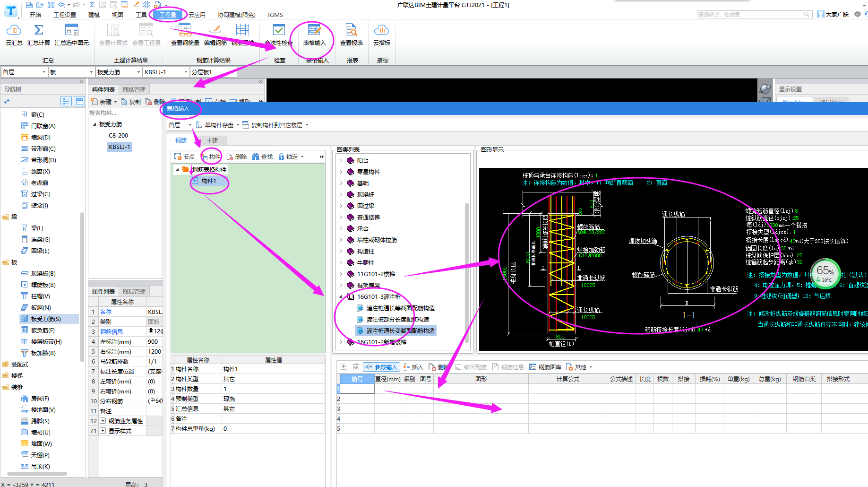Click 左标注(mm) value 900

pos(154,341)
